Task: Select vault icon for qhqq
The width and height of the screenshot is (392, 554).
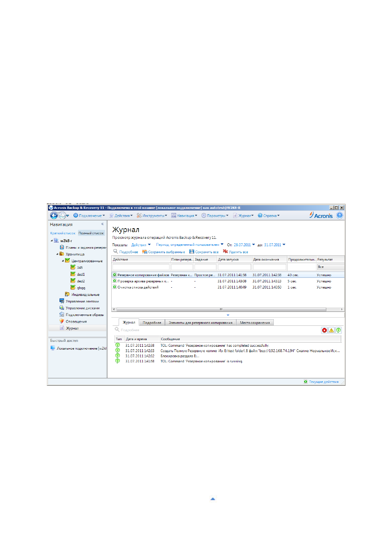Action: pos(73,288)
